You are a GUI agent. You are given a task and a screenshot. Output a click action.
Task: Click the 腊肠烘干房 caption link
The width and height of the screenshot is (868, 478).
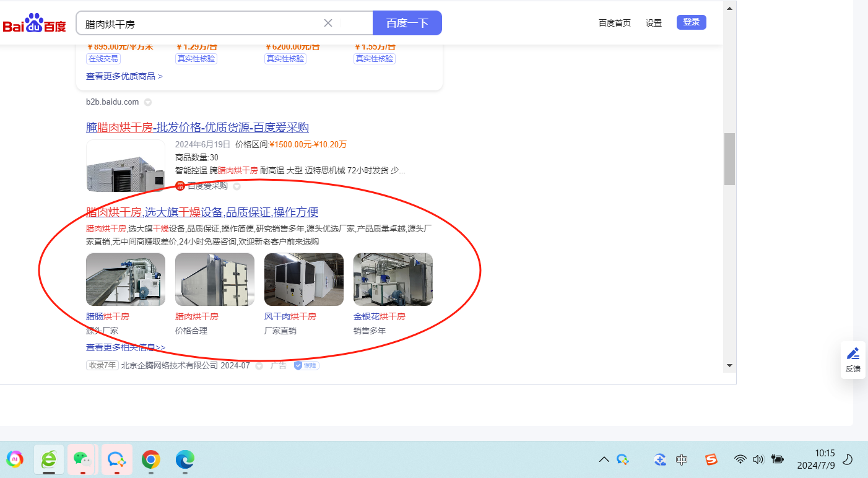click(x=108, y=316)
